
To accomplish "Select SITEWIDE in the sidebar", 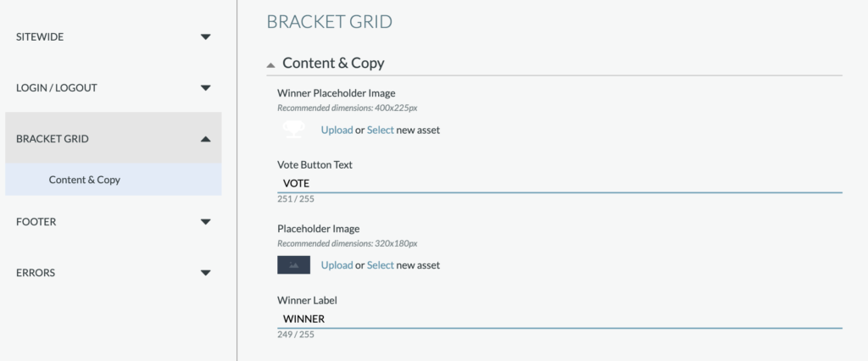I will point(40,37).
